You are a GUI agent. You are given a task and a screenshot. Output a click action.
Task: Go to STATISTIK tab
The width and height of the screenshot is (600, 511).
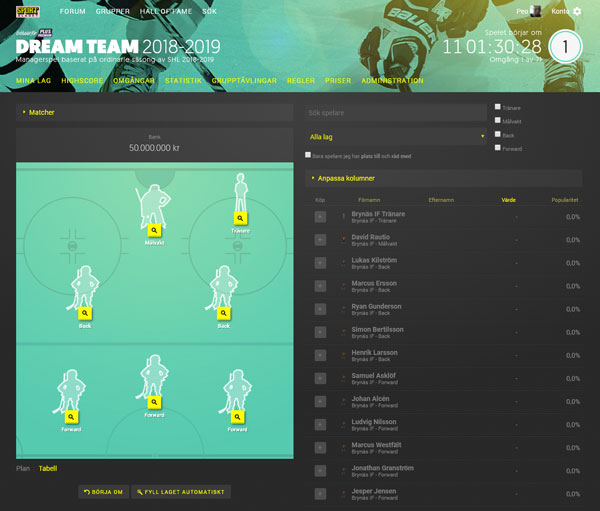(x=183, y=80)
